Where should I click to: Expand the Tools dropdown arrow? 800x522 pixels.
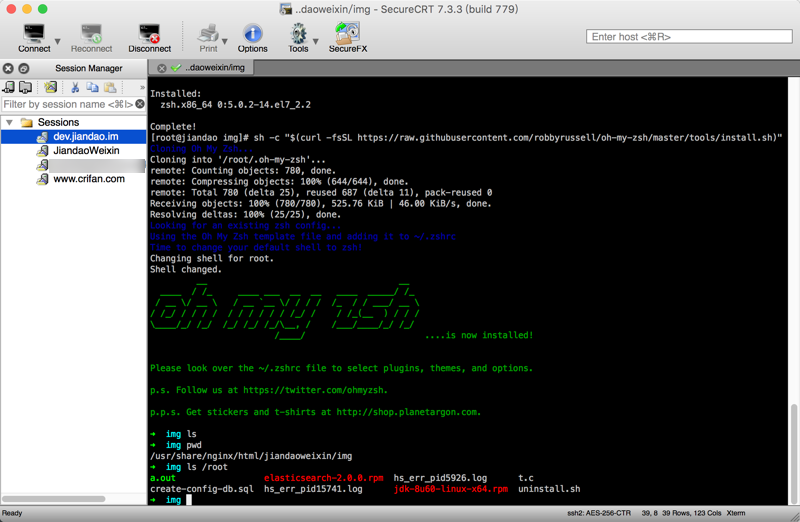[316, 41]
